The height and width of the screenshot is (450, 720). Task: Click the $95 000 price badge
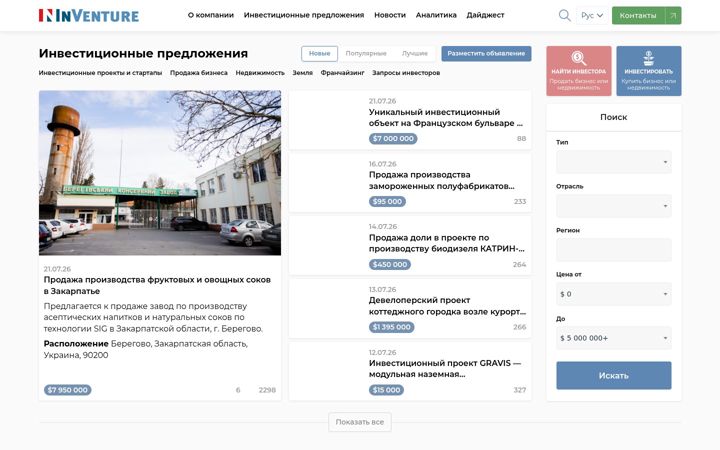[x=387, y=202]
